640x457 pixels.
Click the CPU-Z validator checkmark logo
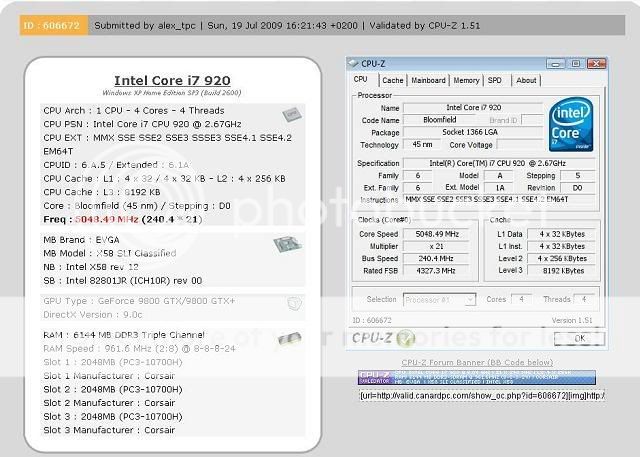coord(406,338)
